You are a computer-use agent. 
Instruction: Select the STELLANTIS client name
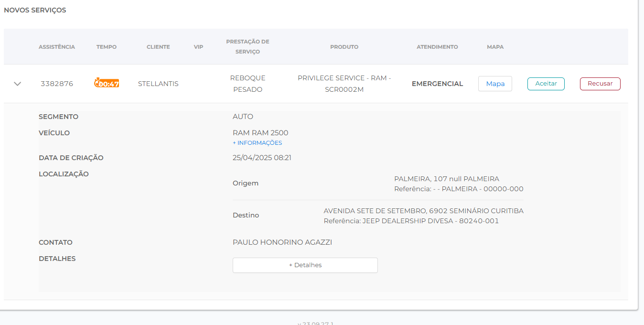point(158,84)
